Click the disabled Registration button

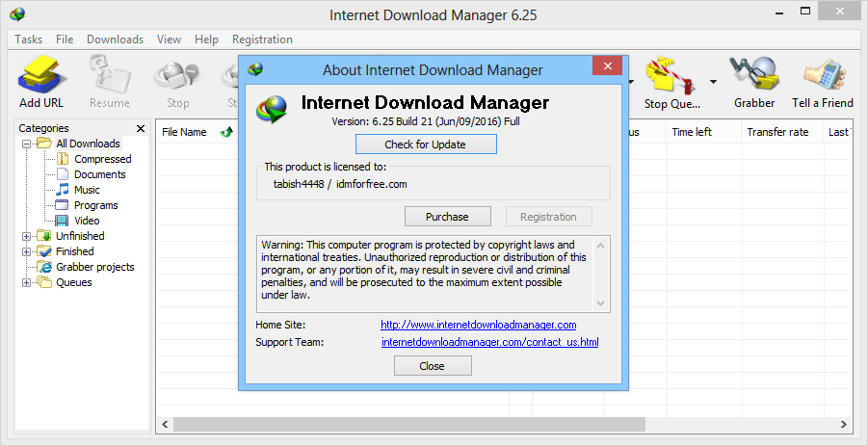click(x=548, y=217)
